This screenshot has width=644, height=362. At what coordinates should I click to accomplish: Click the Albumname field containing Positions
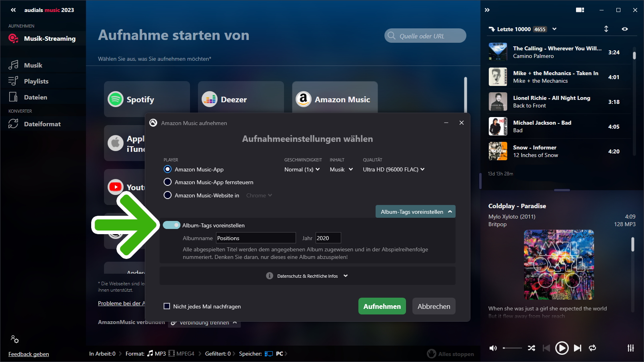point(256,238)
